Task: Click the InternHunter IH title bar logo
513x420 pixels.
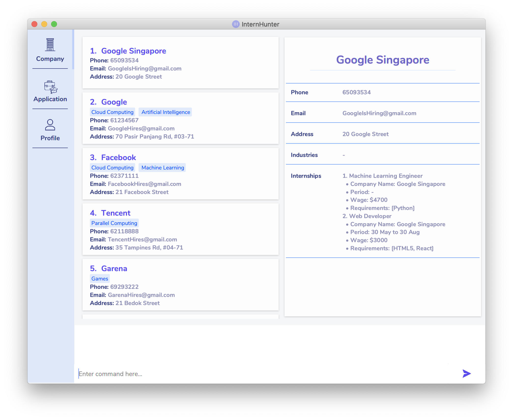Action: tap(236, 24)
